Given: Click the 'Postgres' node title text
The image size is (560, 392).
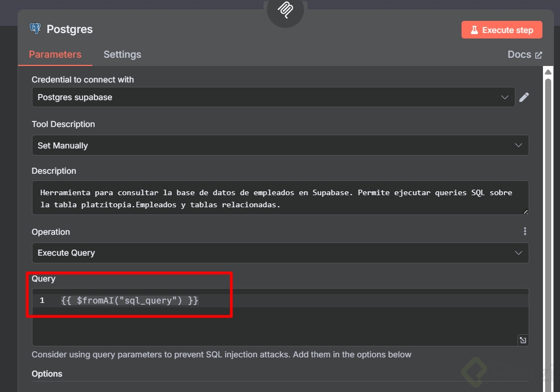Looking at the screenshot, I should [70, 29].
